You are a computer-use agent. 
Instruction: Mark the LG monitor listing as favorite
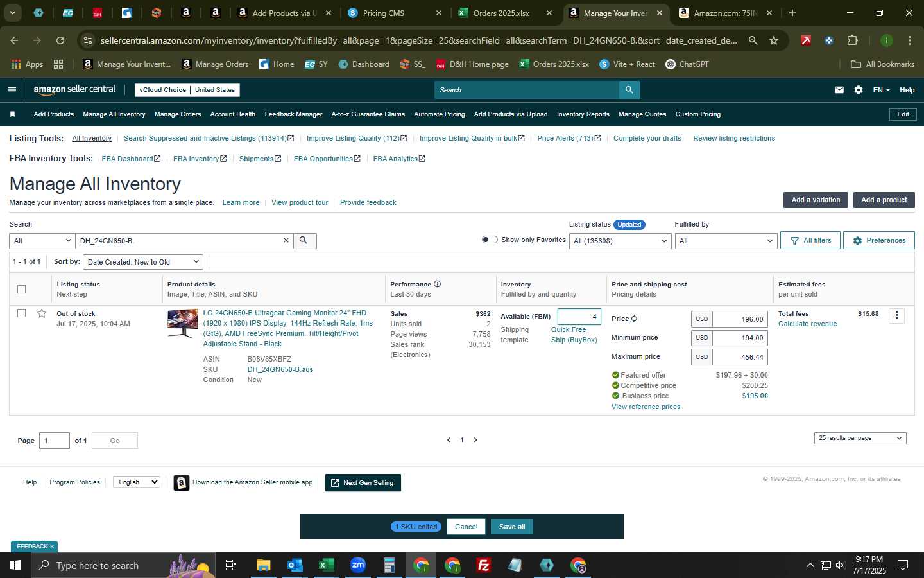(x=42, y=313)
